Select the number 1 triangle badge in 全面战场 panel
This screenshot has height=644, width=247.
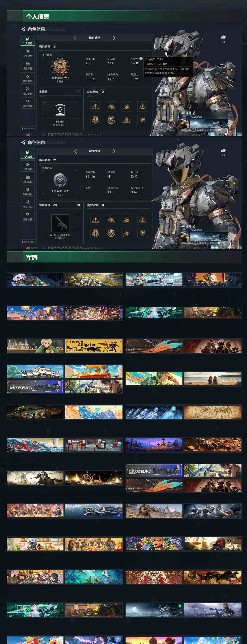[142, 220]
